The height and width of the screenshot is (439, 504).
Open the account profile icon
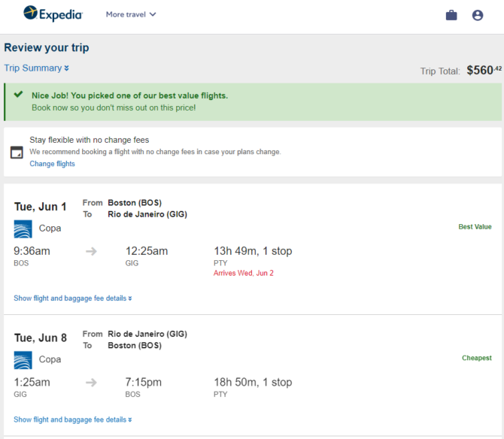tap(478, 15)
